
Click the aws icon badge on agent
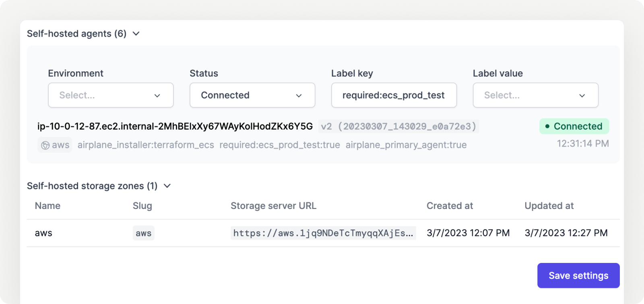(x=55, y=145)
